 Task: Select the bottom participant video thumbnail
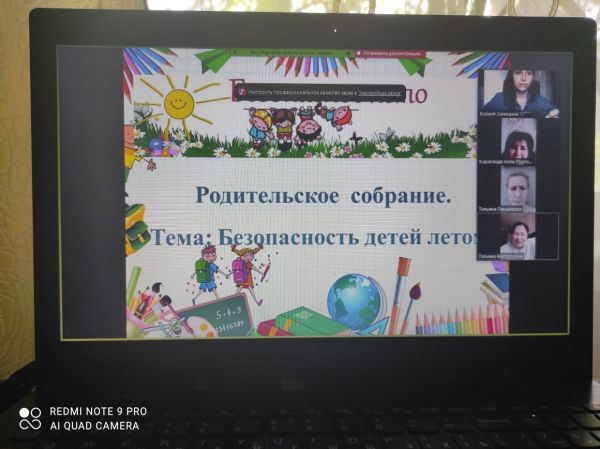(517, 236)
